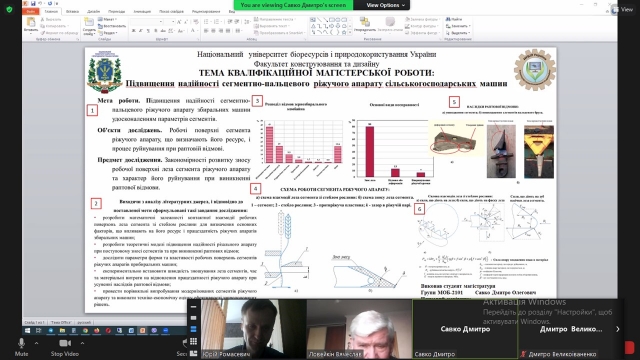Click Вырезать (Cut) in the ribbon
640x360 pixels.
tap(51, 19)
